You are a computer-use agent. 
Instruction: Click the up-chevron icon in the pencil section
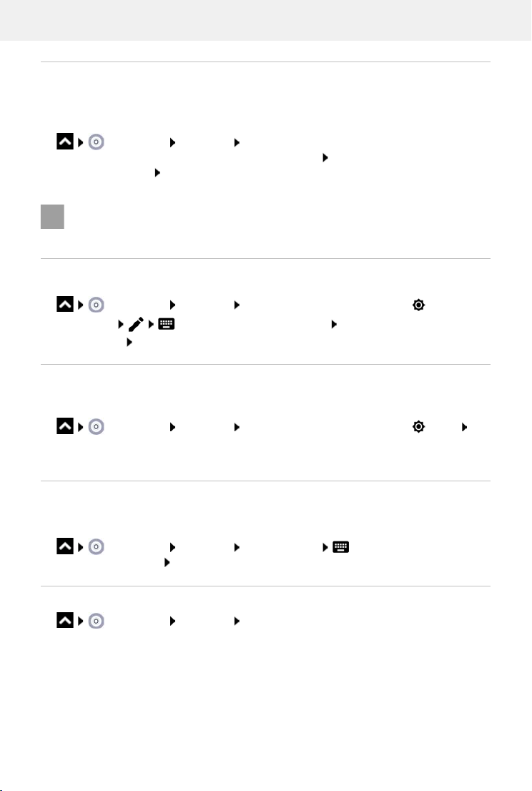tap(65, 304)
